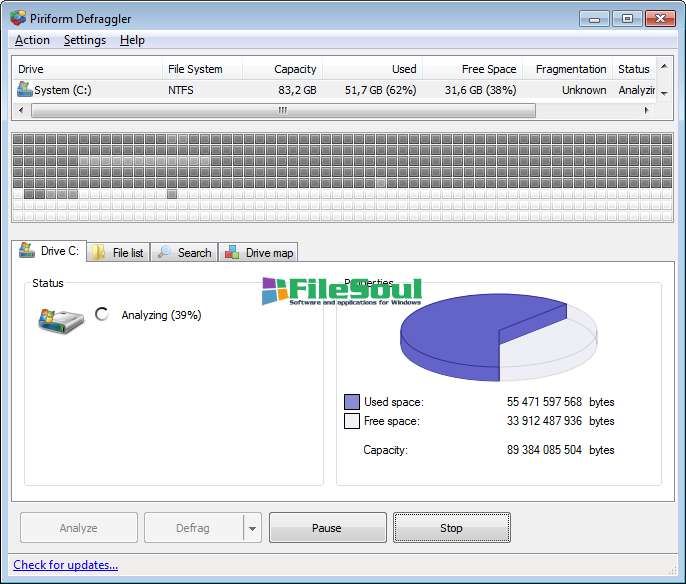Viewport: 686px width, 584px height.
Task: Click the System (C:) drive icon
Action: pyautogui.click(x=25, y=90)
